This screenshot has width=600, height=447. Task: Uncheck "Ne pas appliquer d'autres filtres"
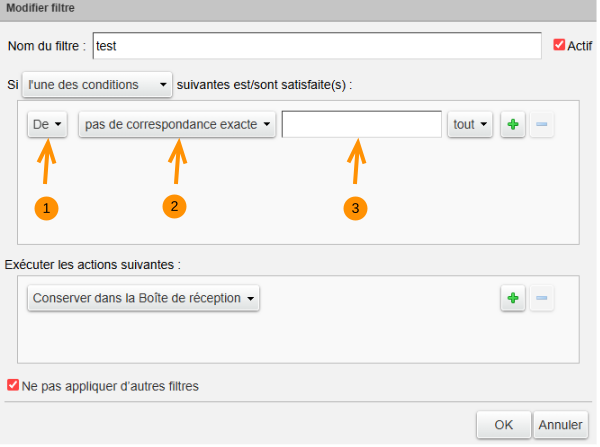coord(13,385)
